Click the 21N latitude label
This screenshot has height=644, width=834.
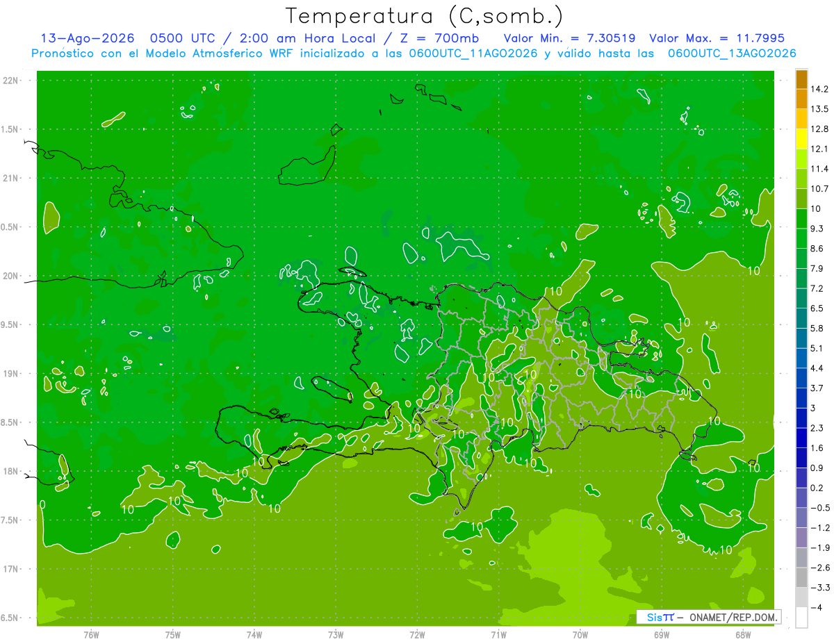11,178
